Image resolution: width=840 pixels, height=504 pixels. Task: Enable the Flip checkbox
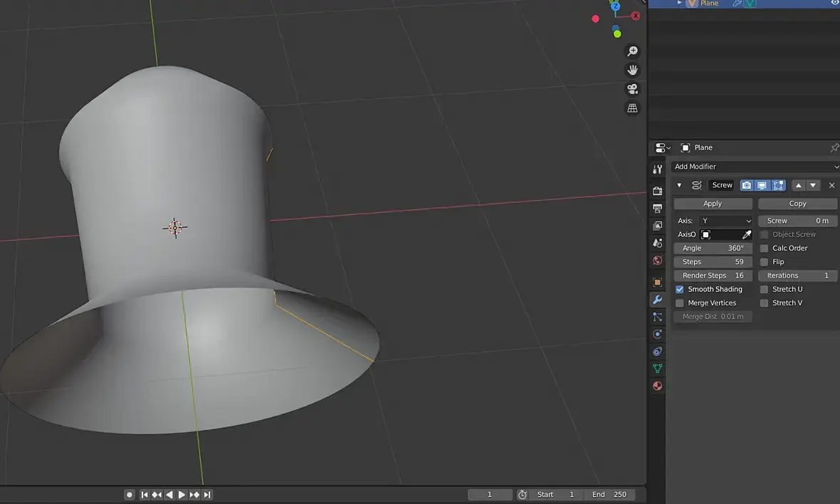(x=764, y=262)
